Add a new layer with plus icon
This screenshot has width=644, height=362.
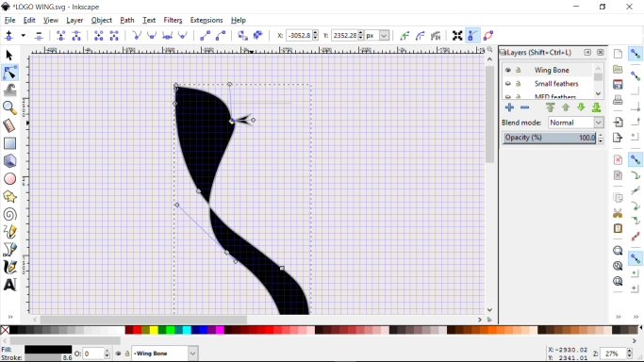pos(510,107)
